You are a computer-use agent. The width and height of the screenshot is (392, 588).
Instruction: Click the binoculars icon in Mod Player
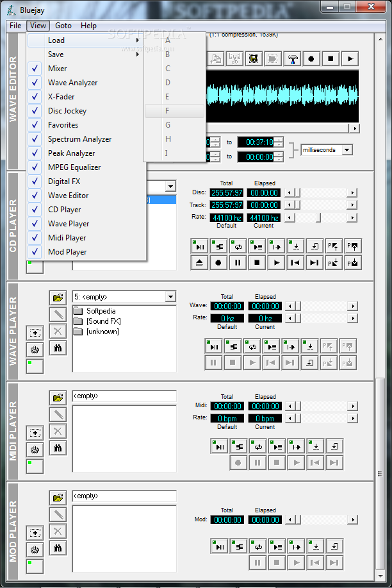(x=58, y=548)
